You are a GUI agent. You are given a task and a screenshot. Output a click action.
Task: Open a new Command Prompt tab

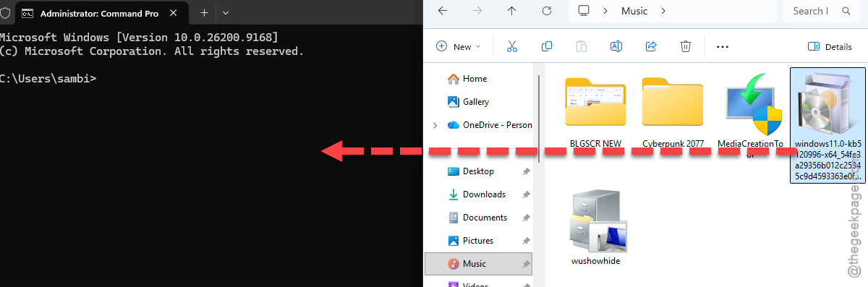(x=204, y=13)
